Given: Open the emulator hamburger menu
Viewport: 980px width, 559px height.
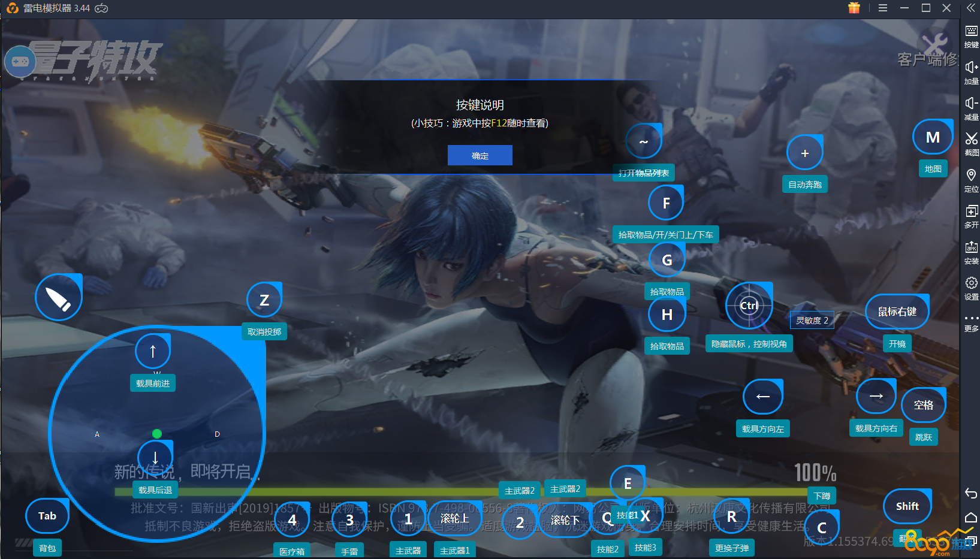Looking at the screenshot, I should tap(882, 8).
